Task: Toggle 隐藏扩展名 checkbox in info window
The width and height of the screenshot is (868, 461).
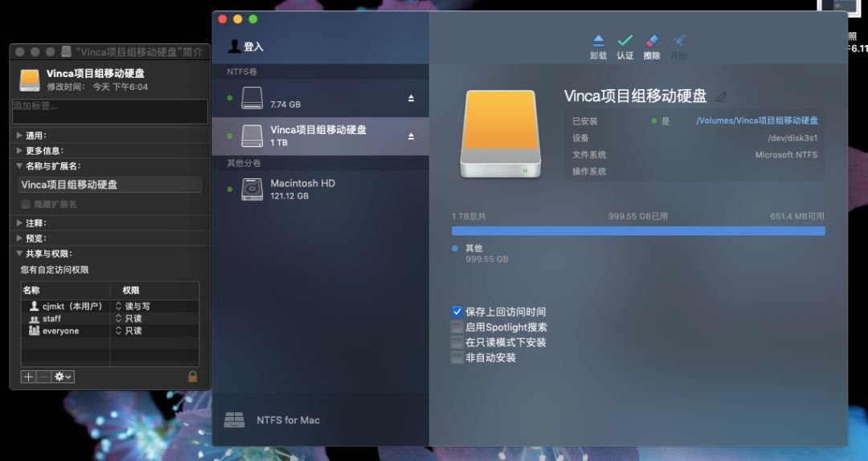Action: pyautogui.click(x=26, y=204)
